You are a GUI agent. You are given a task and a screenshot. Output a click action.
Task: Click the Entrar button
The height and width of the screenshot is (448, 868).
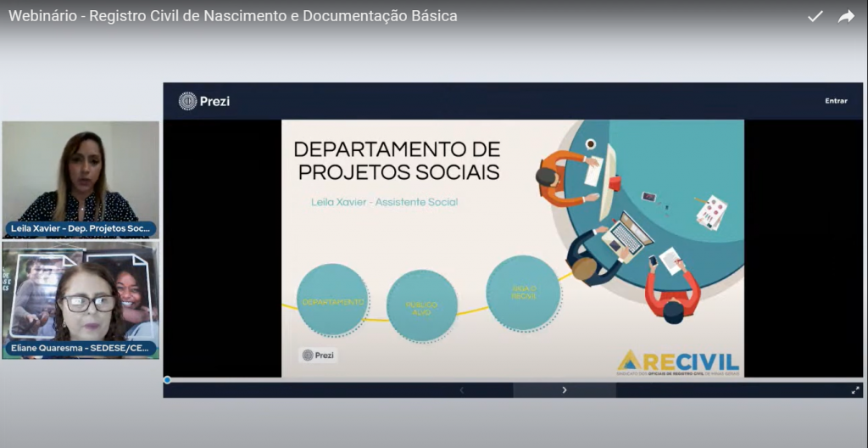click(x=836, y=101)
